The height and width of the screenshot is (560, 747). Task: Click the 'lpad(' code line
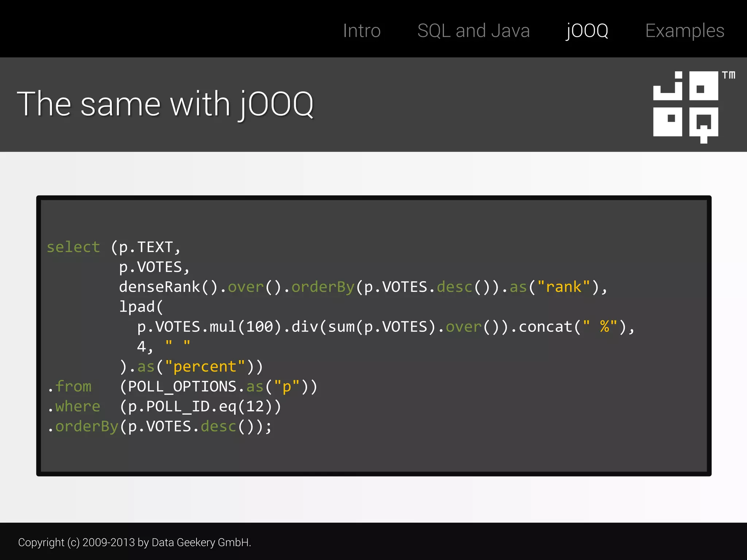(x=141, y=307)
